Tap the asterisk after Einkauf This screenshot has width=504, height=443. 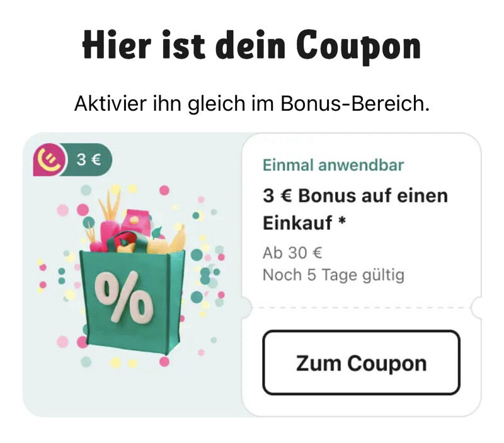point(342,220)
